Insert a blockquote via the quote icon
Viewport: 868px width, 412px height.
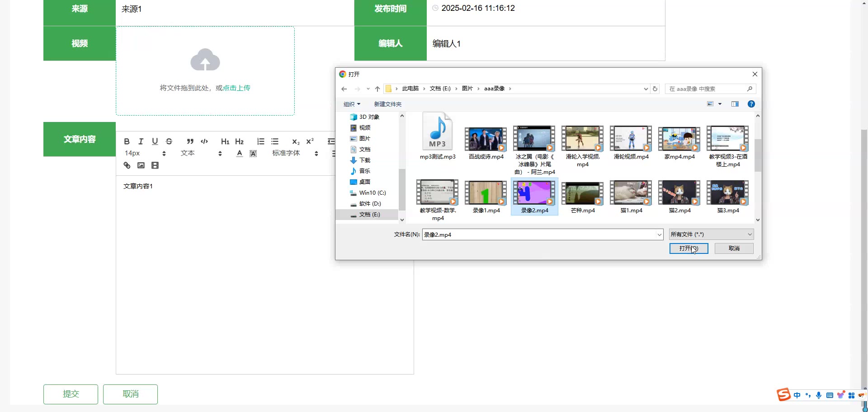(x=190, y=141)
